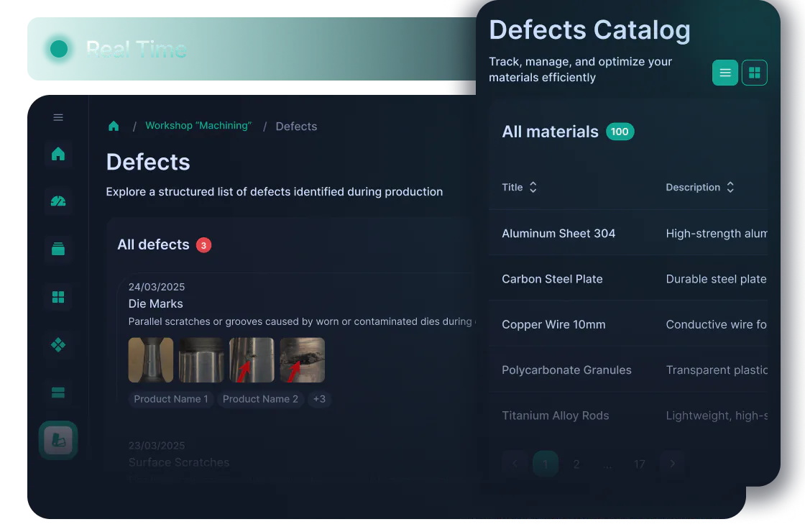Image resolution: width=805 pixels, height=532 pixels.
Task: Click the Product Name 2 tag
Action: 260,399
